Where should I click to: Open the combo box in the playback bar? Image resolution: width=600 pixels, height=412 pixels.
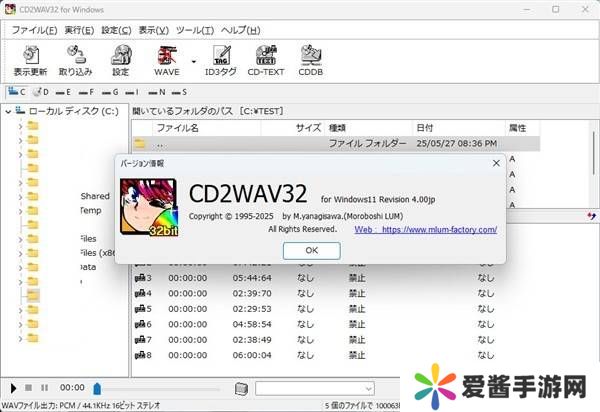pyautogui.click(x=313, y=387)
